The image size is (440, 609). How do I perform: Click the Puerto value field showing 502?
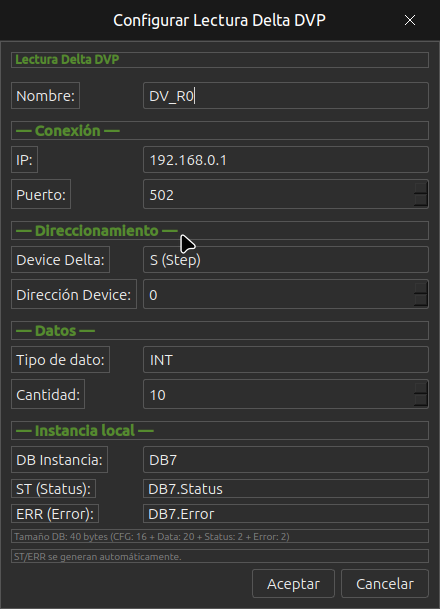(x=278, y=194)
